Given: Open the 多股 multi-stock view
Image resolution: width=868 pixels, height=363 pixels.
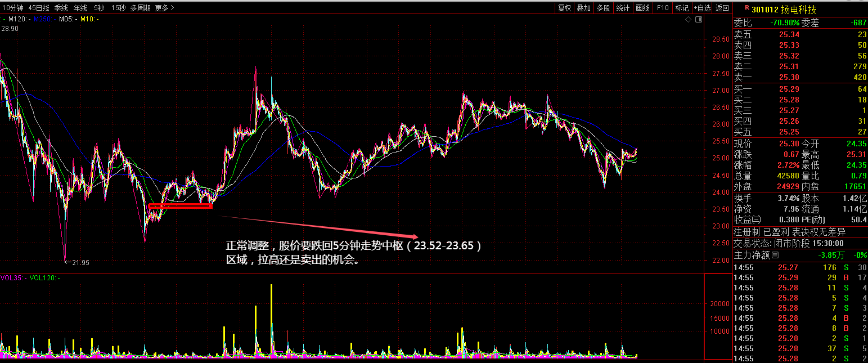Looking at the screenshot, I should pos(603,8).
